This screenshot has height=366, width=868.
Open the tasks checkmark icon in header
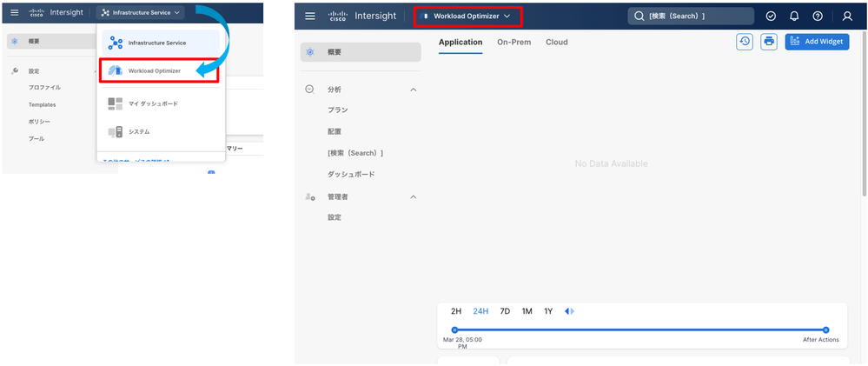point(771,16)
